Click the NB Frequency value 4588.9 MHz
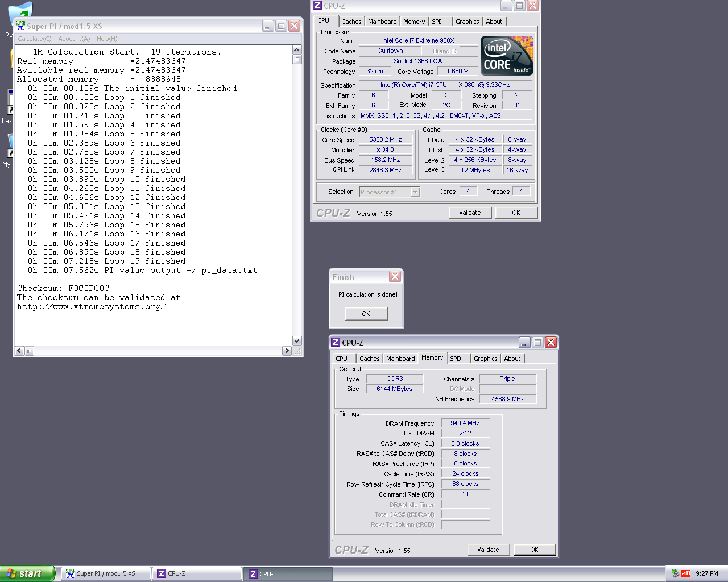This screenshot has height=582, width=728. [508, 399]
